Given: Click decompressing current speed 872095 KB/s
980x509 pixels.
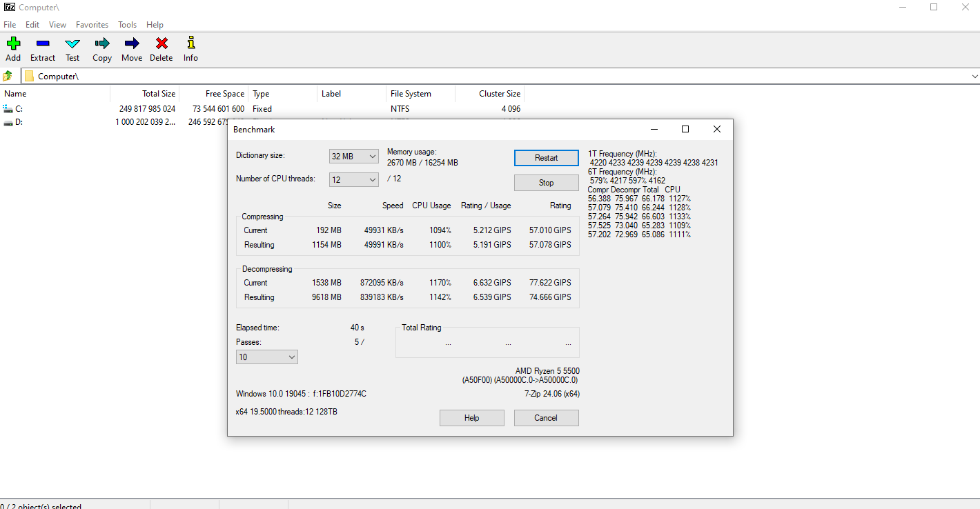Looking at the screenshot, I should coord(382,283).
